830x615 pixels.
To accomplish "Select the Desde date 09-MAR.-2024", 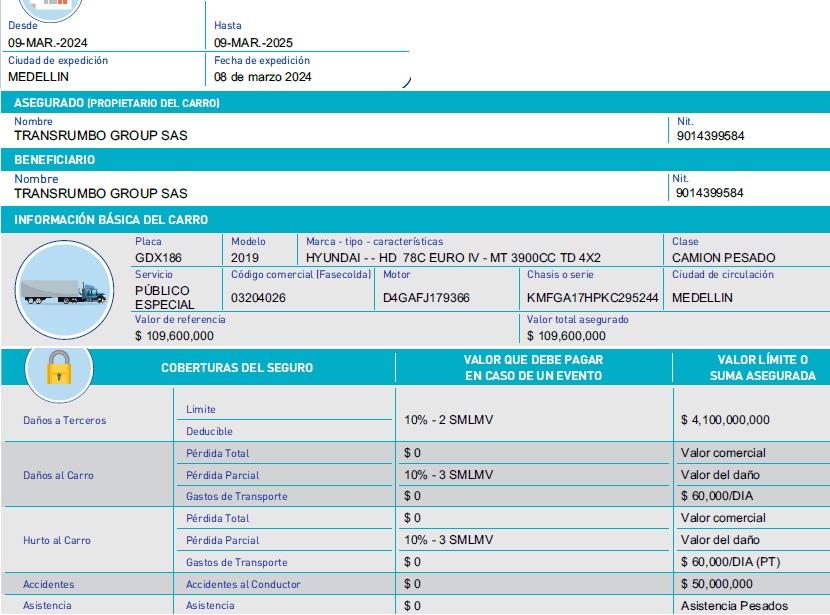I will coord(49,43).
